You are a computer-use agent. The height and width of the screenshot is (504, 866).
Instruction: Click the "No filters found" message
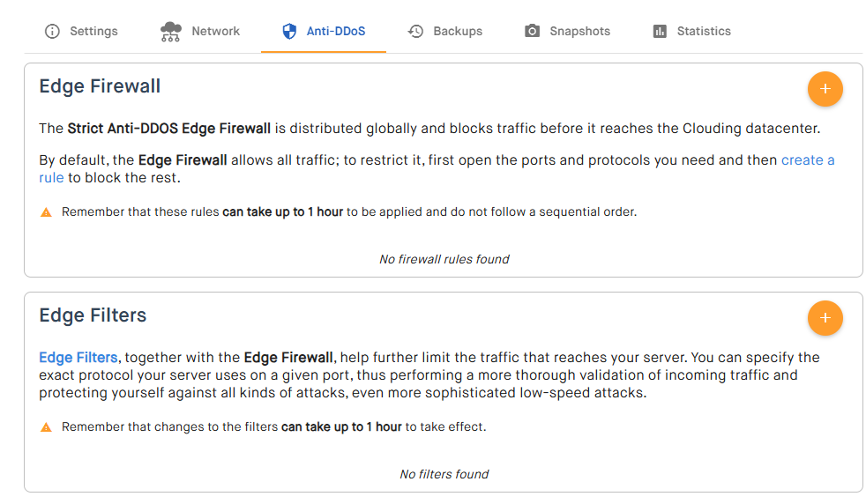[x=444, y=474]
